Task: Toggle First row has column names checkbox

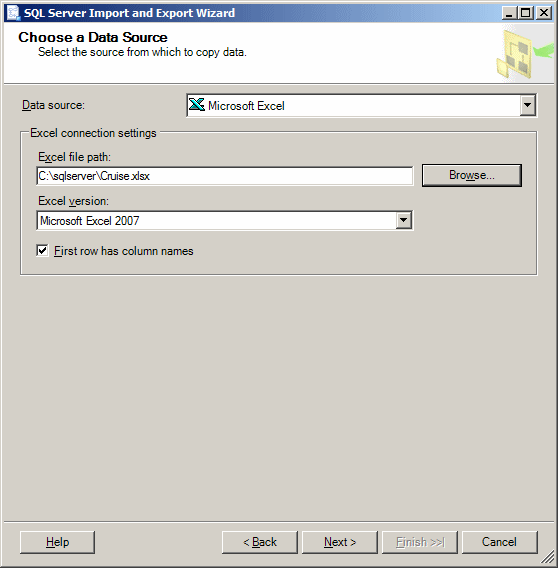Action: [x=42, y=250]
